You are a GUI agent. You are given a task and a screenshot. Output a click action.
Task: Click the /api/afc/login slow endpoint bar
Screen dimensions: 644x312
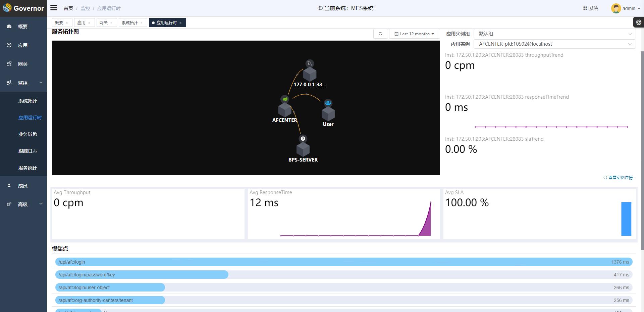pos(343,262)
